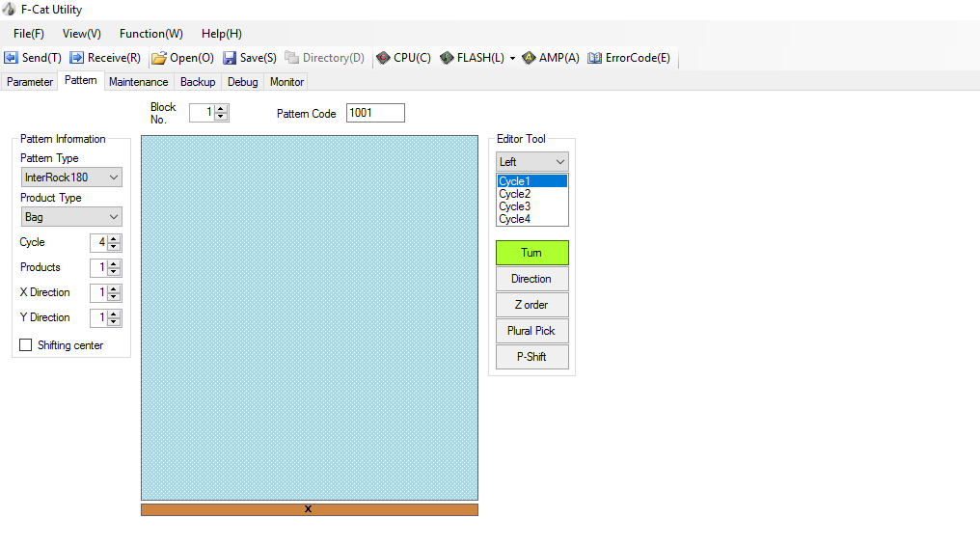Open the Product Type dropdown Bag
The height and width of the screenshot is (546, 980).
click(71, 217)
